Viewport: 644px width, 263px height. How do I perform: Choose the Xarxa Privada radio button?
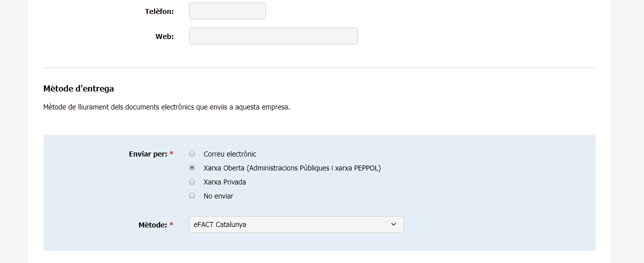coord(192,181)
